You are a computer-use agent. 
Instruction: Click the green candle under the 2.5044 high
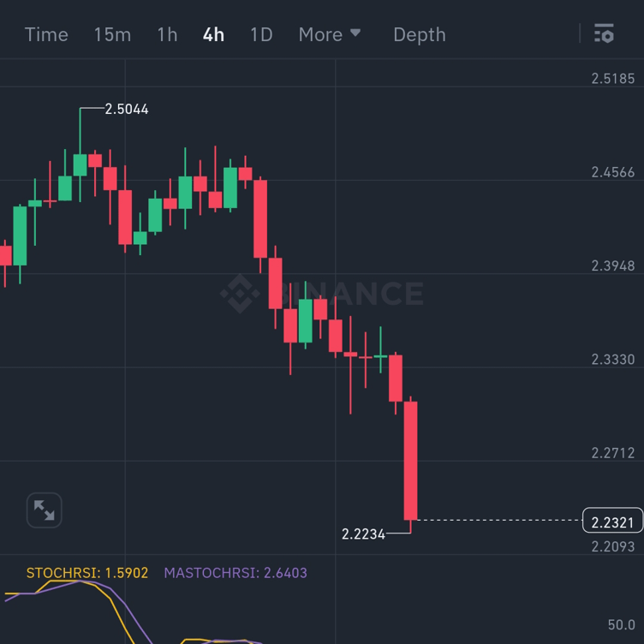click(80, 164)
